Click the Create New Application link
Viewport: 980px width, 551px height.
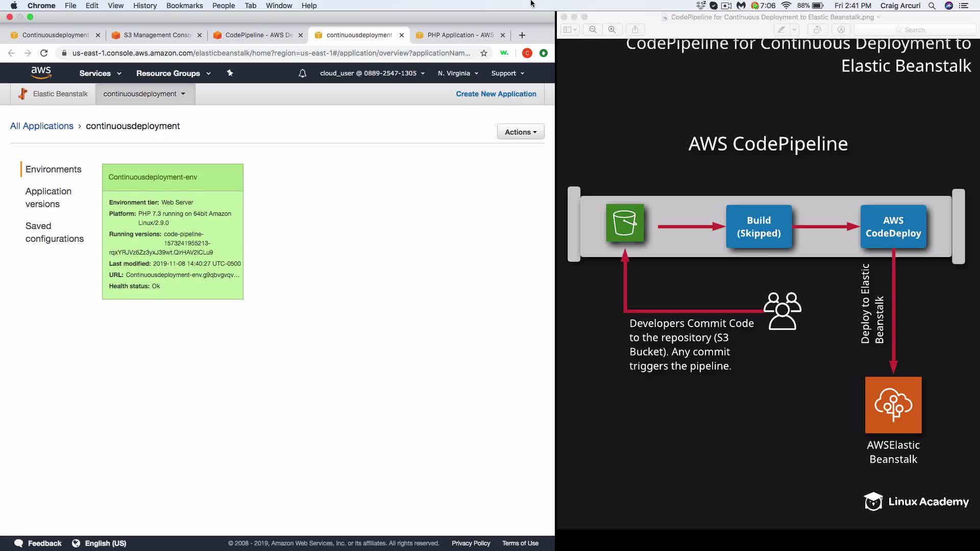(x=496, y=94)
